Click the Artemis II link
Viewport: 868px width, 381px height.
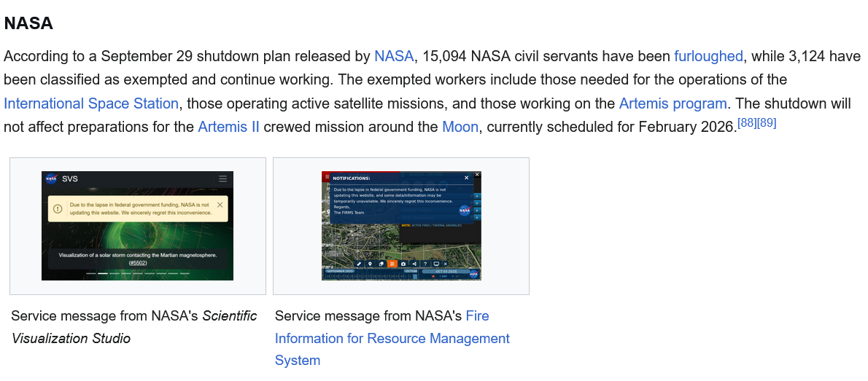(228, 127)
